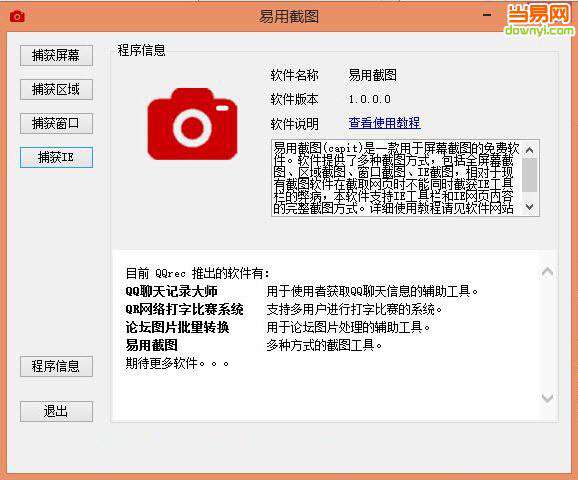Select the QQ聊天记录大师 entry
Viewport: 578px width, 480px height.
[x=171, y=291]
